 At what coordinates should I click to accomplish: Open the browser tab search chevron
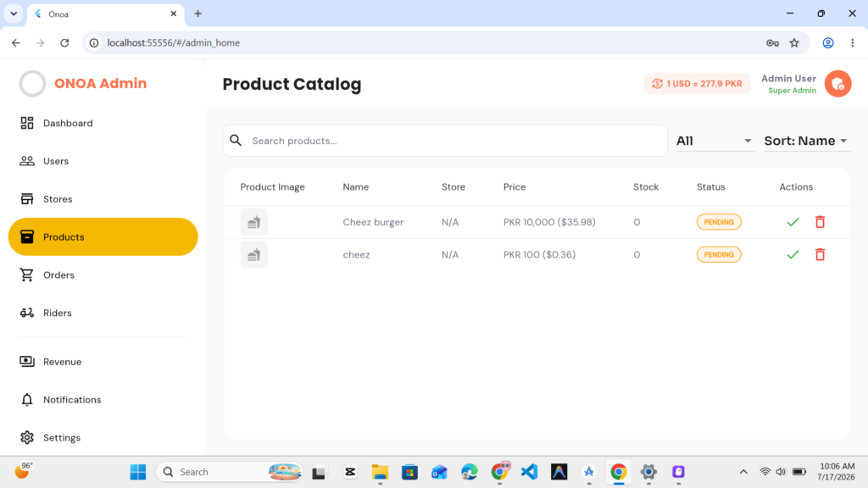pyautogui.click(x=14, y=14)
